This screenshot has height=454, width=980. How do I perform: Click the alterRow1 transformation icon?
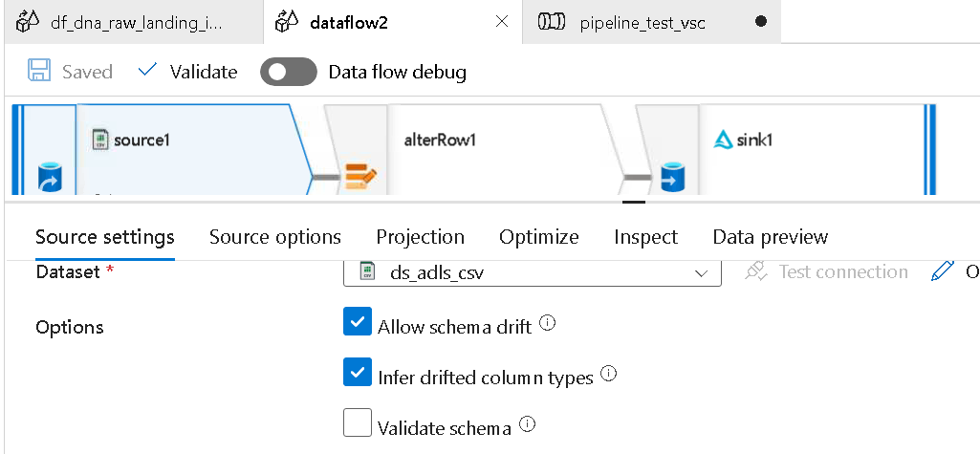(x=360, y=177)
